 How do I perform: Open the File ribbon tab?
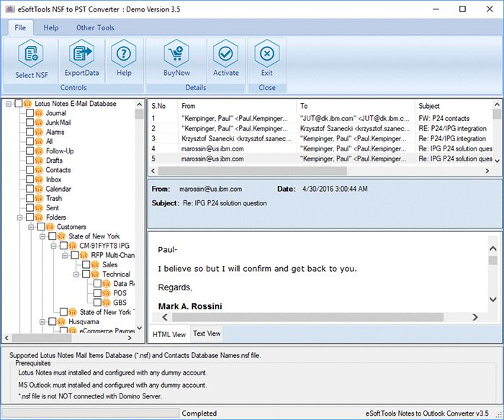(x=20, y=27)
